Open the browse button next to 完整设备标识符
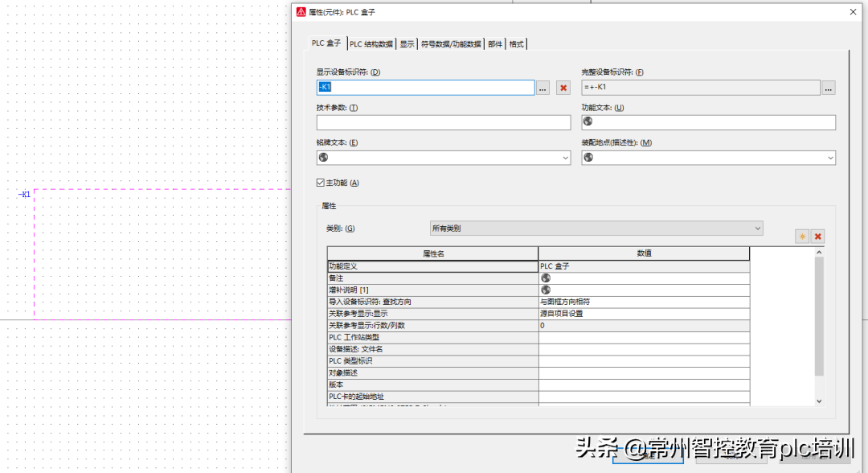 829,88
